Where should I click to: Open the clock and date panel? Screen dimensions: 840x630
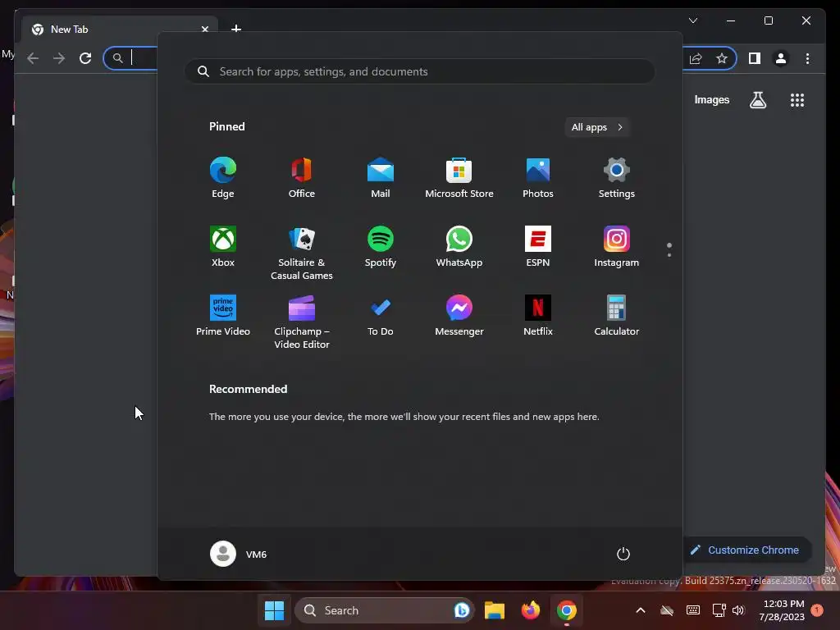pos(782,610)
